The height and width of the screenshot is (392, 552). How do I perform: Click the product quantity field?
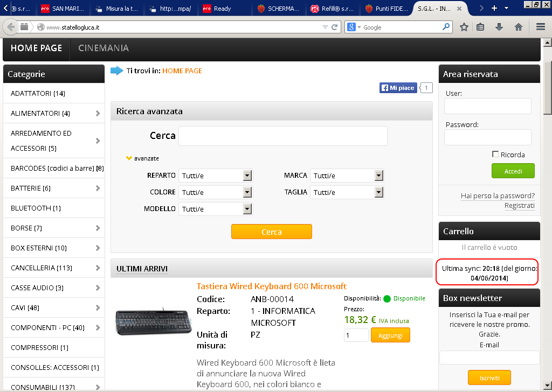356,335
